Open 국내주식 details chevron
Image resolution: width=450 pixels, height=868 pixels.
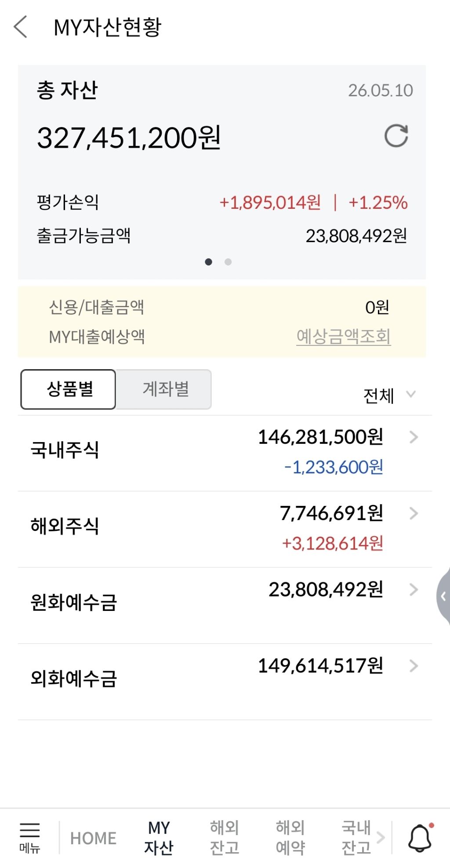coord(414,437)
